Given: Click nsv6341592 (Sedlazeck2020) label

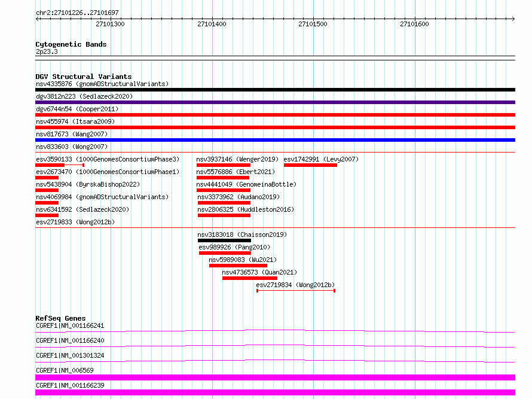Looking at the screenshot, I should pyautogui.click(x=82, y=209).
